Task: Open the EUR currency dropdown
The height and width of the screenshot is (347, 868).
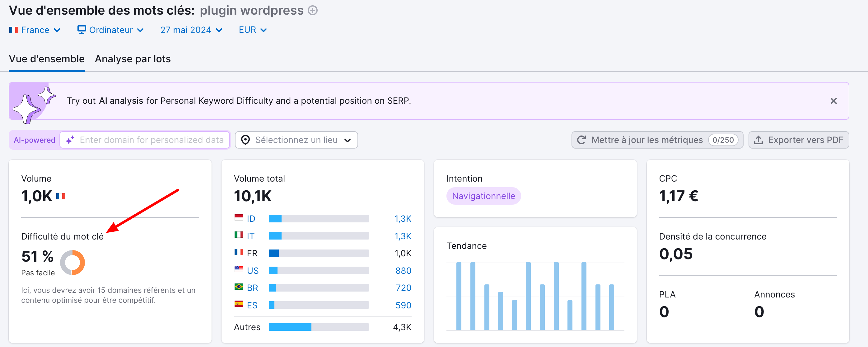Action: coord(253,30)
